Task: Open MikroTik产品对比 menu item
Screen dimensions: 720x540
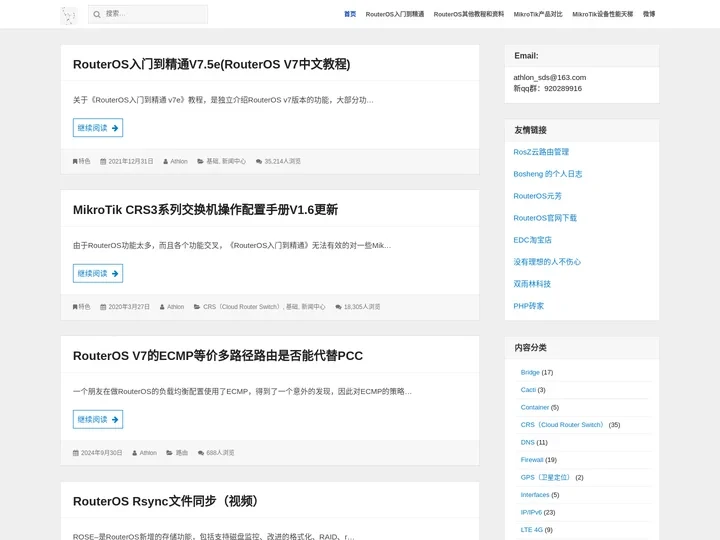Action: click(x=538, y=14)
